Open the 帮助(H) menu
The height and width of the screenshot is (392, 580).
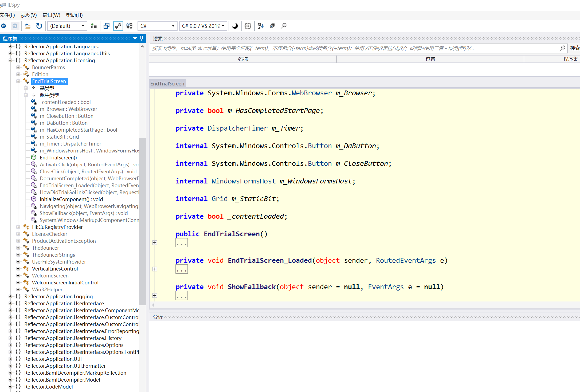pyautogui.click(x=75, y=15)
